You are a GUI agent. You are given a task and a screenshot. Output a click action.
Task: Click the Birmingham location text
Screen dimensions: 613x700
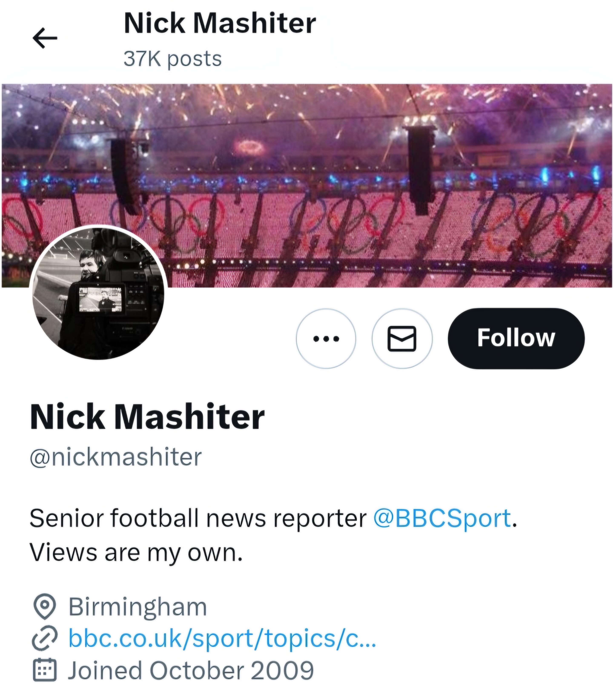coord(138,607)
